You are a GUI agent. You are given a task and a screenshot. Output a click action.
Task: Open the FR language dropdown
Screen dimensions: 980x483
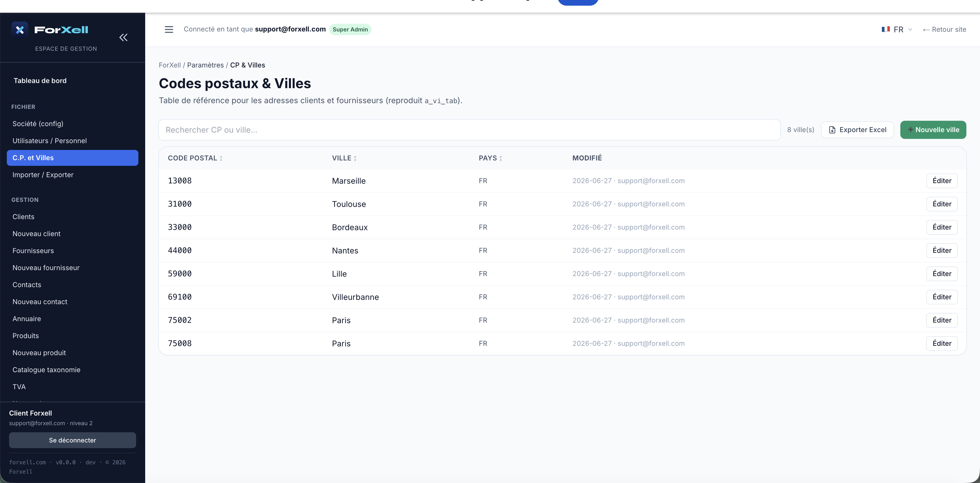(897, 29)
